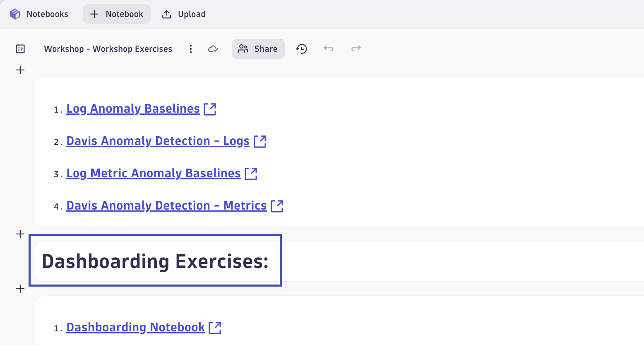
Task: Click external link icon beside Log Anomaly Baselines
Action: click(x=210, y=109)
